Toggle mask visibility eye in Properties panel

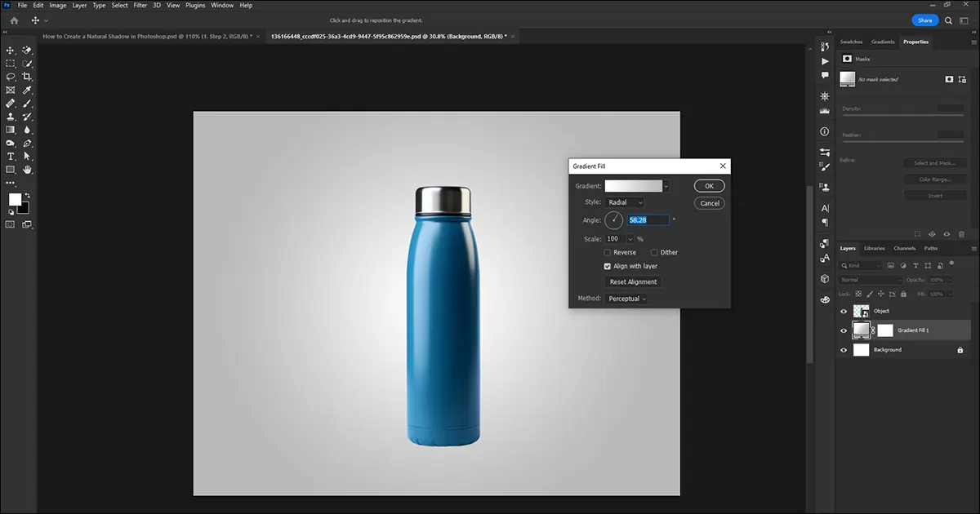[947, 234]
